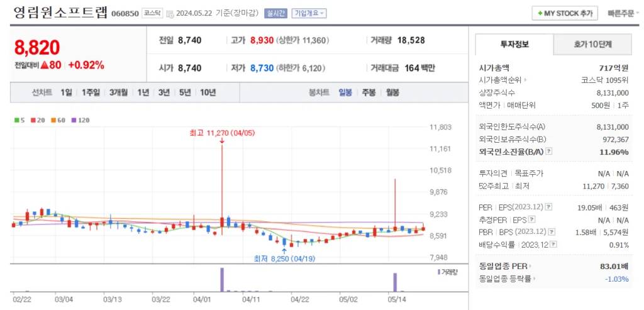
Task: Expand the 기업개요 dropdown
Action: (309, 13)
